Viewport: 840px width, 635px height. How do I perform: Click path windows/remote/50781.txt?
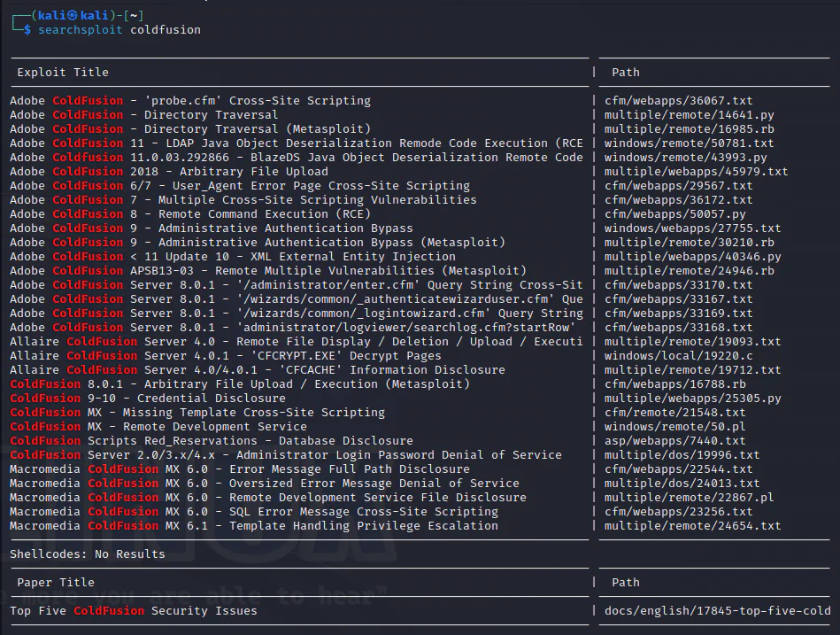[689, 143]
